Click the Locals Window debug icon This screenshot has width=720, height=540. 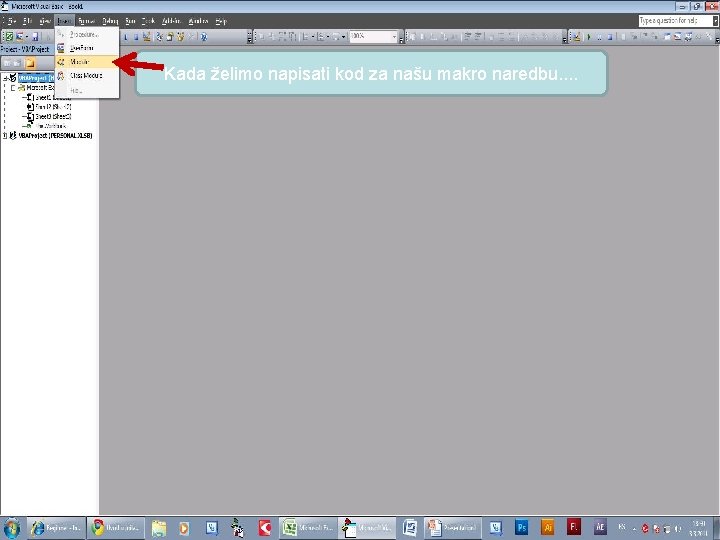pyautogui.click(x=667, y=36)
